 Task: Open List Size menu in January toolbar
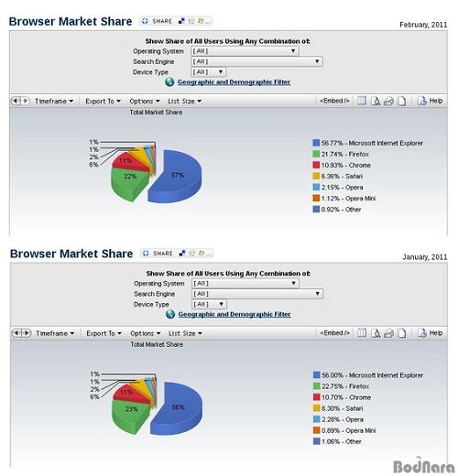185,333
